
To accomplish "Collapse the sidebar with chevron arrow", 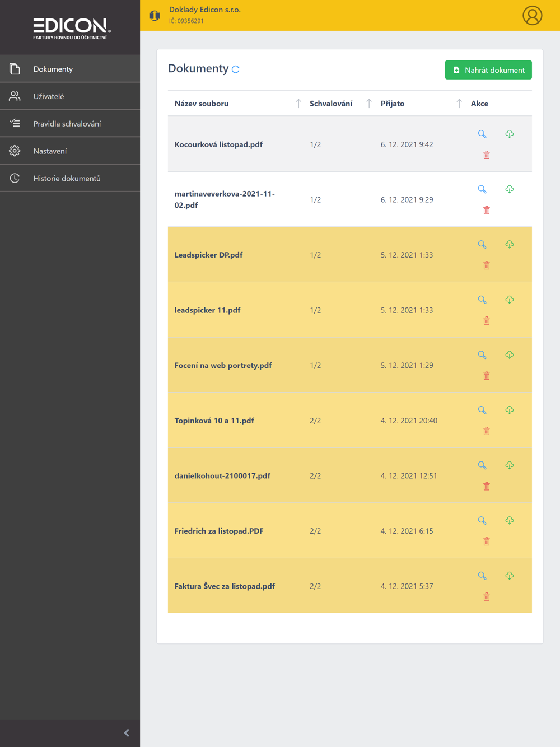I will click(x=127, y=733).
